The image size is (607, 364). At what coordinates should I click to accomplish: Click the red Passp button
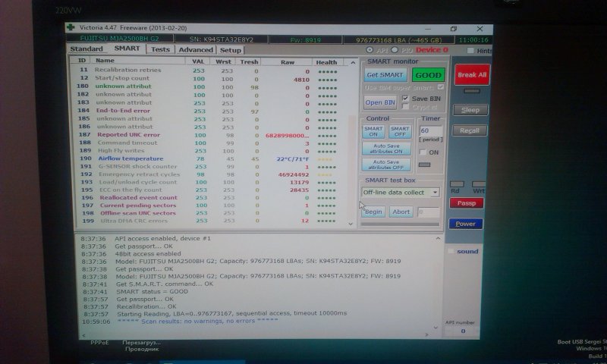coord(466,202)
